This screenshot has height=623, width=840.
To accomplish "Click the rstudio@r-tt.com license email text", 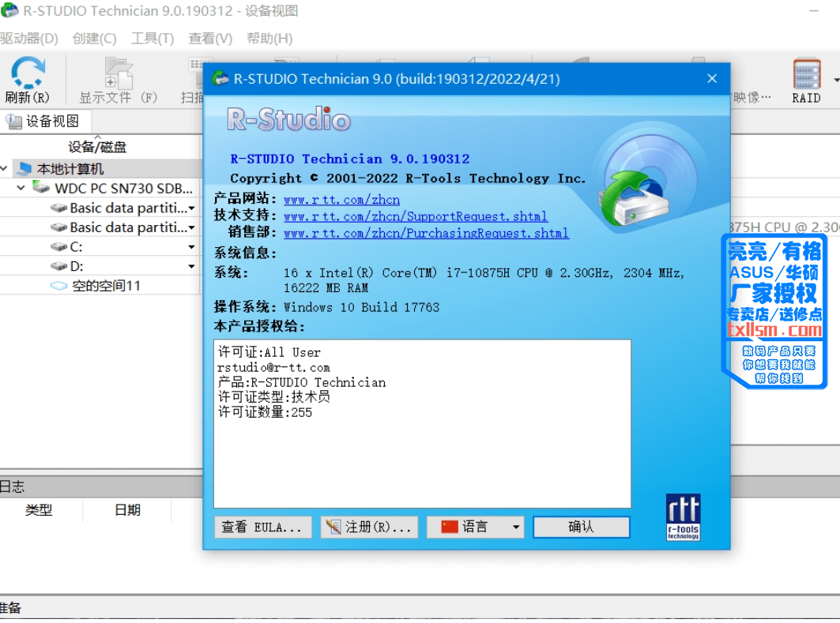I will pyautogui.click(x=273, y=368).
